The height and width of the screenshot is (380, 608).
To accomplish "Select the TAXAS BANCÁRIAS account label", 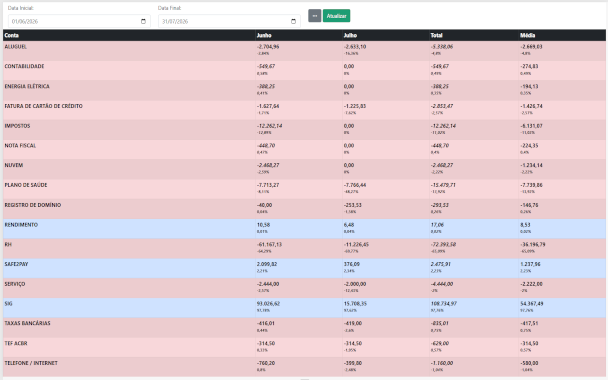I will [x=27, y=323].
